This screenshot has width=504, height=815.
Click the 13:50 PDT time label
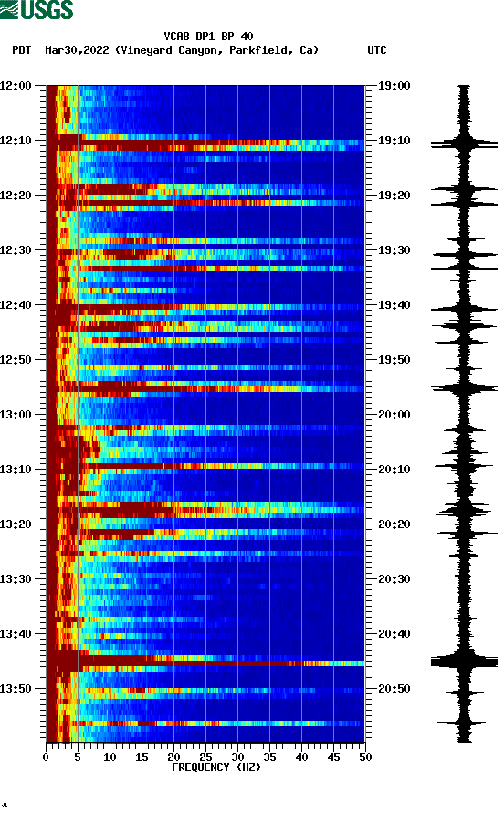click(16, 689)
